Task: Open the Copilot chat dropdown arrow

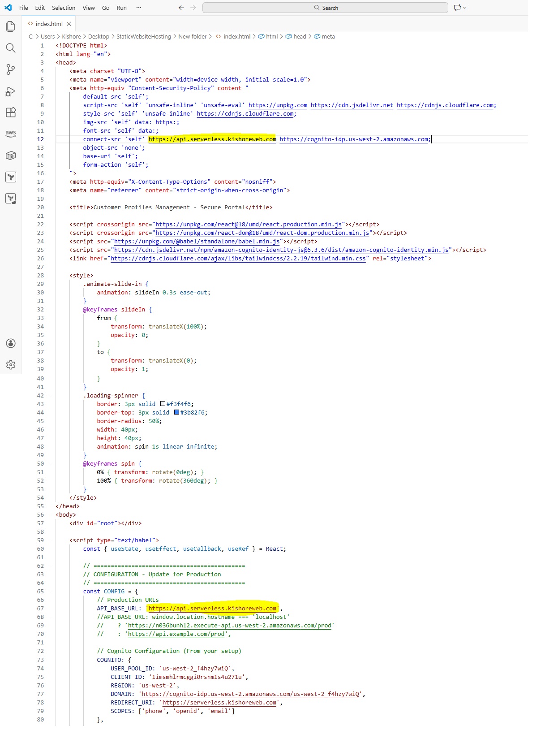Action: (465, 8)
